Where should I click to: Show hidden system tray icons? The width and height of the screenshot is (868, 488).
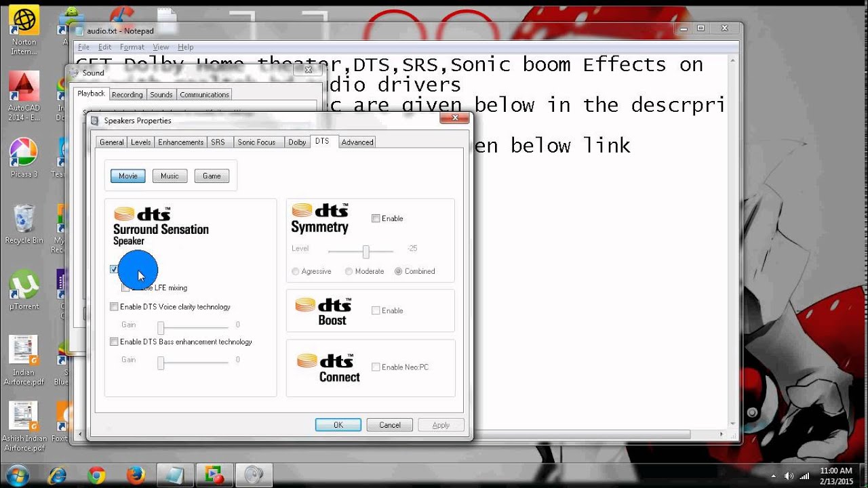pyautogui.click(x=774, y=475)
